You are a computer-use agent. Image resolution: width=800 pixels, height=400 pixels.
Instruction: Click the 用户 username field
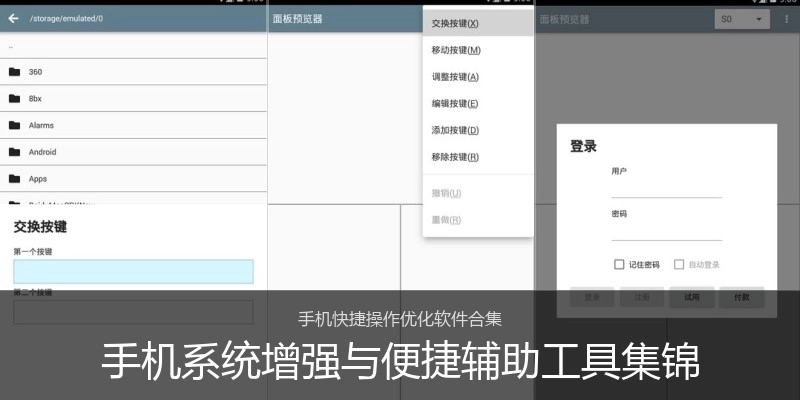coord(666,188)
